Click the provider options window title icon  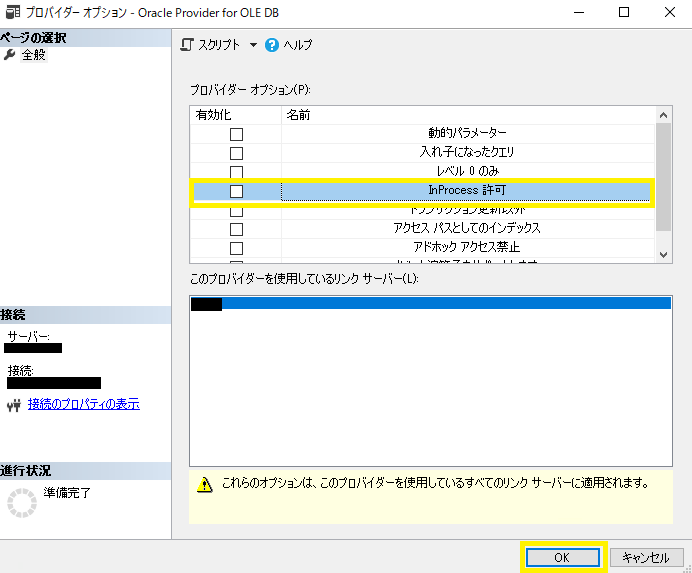12,12
